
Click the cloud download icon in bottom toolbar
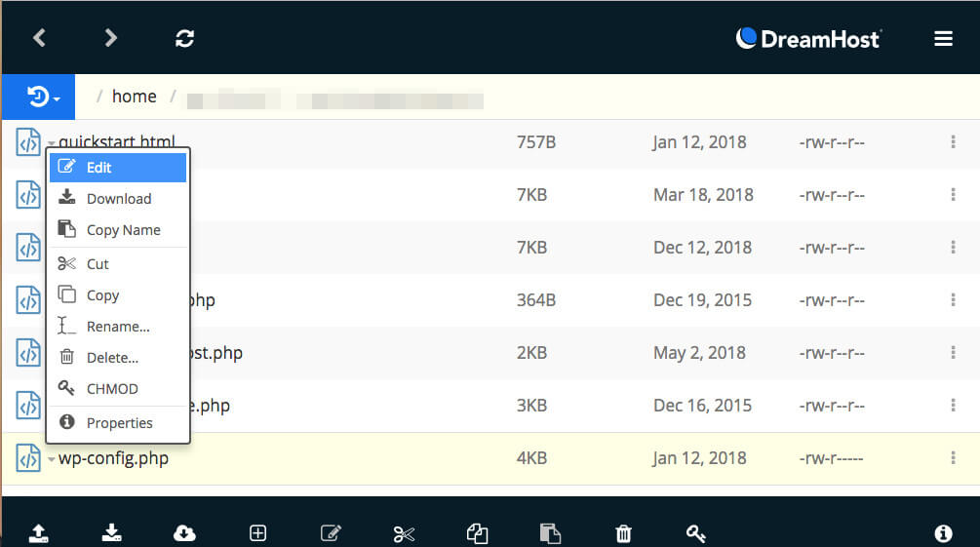(184, 532)
